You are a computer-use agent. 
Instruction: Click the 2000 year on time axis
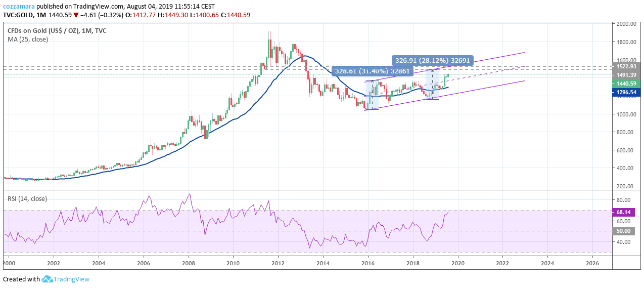coord(9,263)
